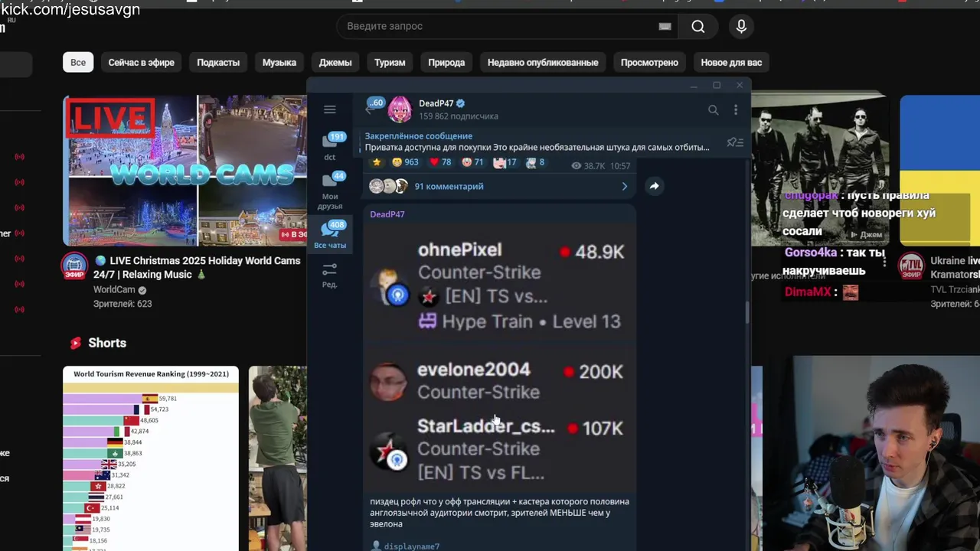Open DeadP47 channel avatar in Telegram
The image size is (980, 551).
pos(400,109)
